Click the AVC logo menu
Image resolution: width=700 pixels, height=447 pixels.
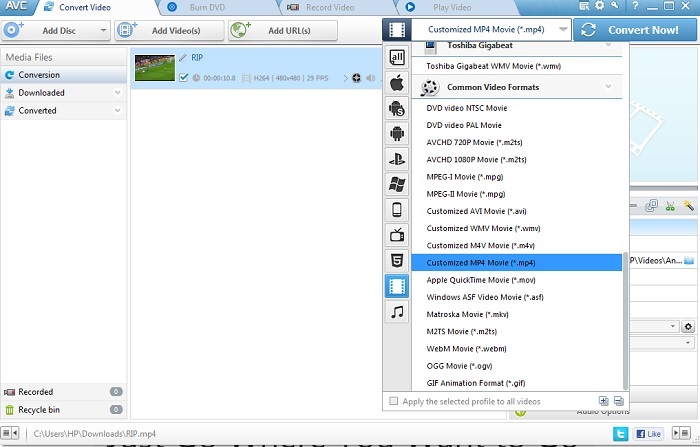16,6
